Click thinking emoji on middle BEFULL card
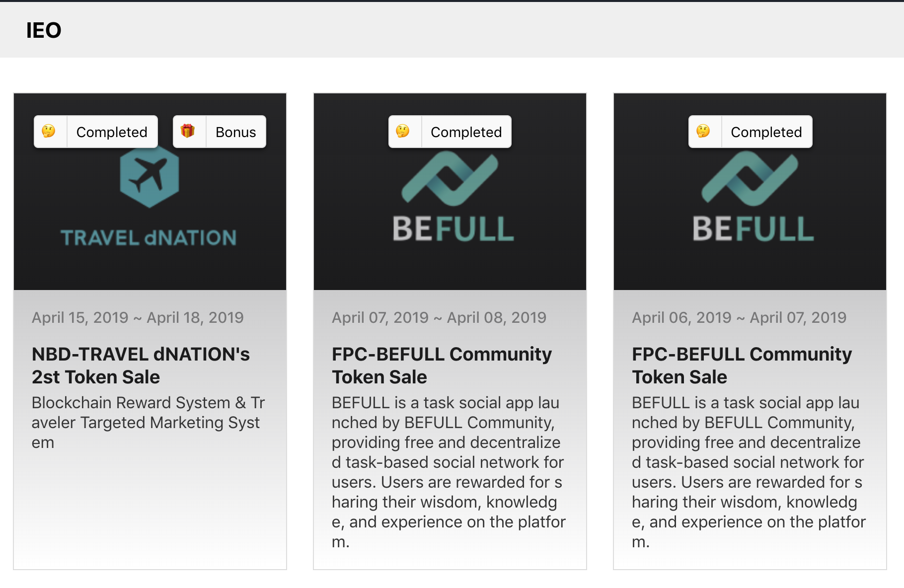This screenshot has width=904, height=588. click(x=403, y=132)
